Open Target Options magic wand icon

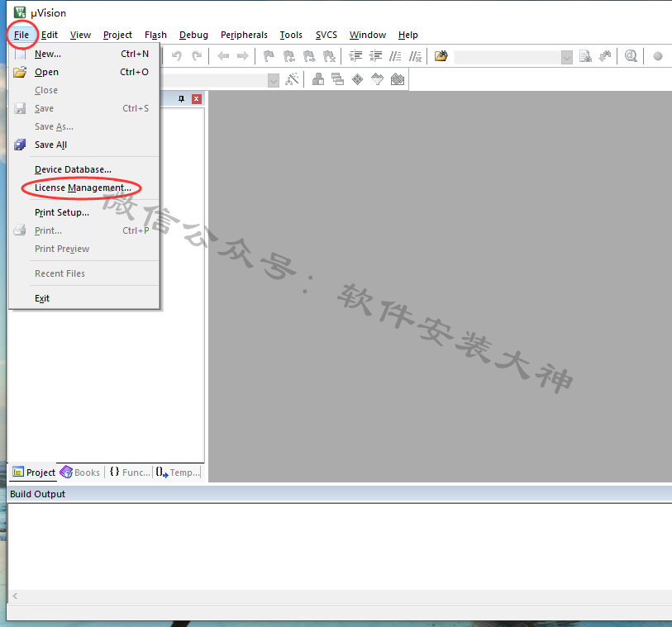coord(292,79)
